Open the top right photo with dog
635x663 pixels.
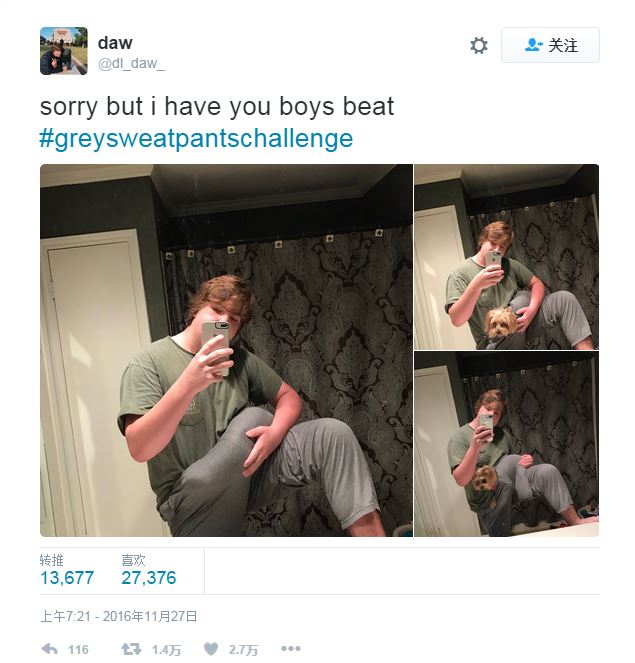[x=506, y=257]
